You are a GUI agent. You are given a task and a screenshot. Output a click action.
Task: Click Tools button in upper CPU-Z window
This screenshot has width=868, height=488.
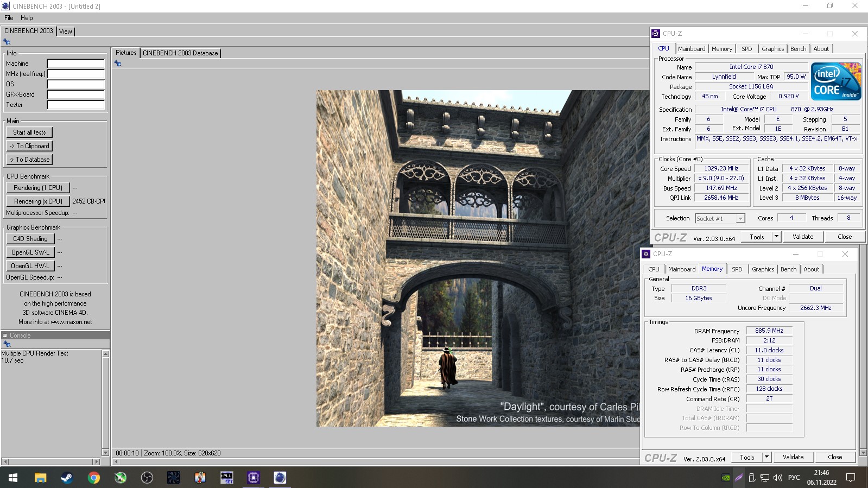(x=757, y=237)
